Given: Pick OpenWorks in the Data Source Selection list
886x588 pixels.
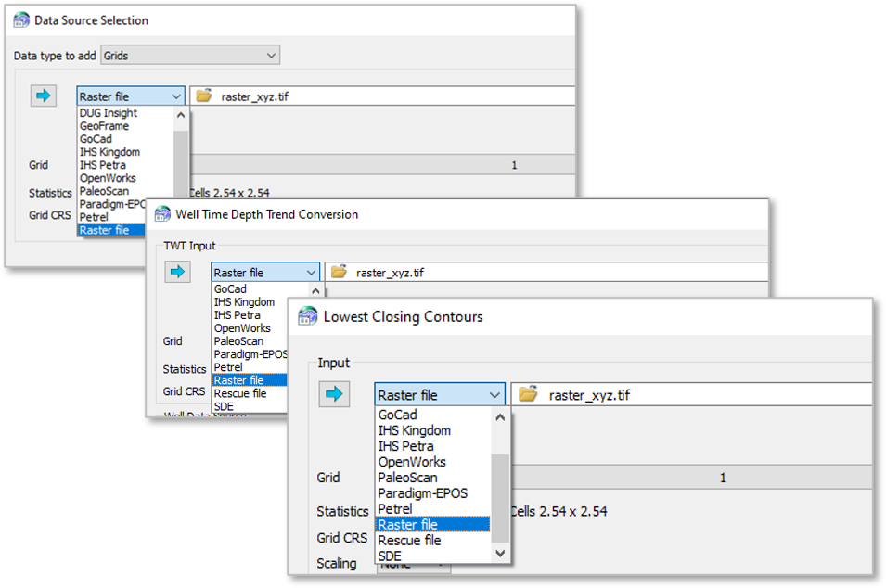Looking at the screenshot, I should point(108,178).
